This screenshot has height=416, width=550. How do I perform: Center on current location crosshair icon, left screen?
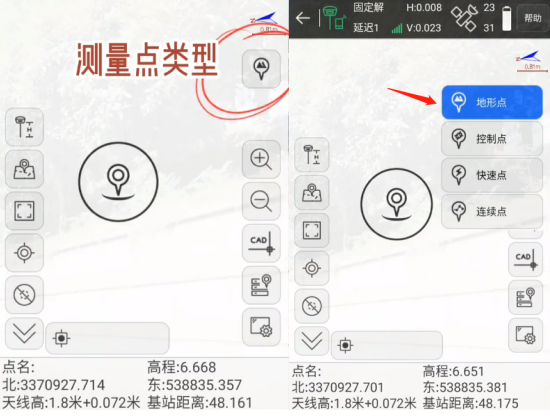(x=24, y=253)
